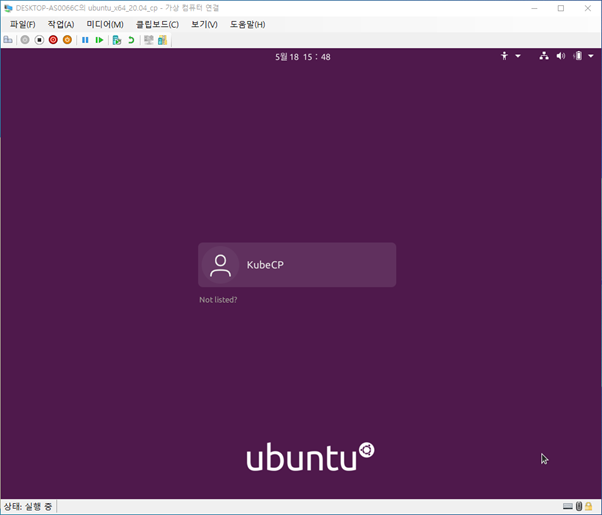Save VM state with the orange icon
This screenshot has height=515, width=602.
click(67, 40)
